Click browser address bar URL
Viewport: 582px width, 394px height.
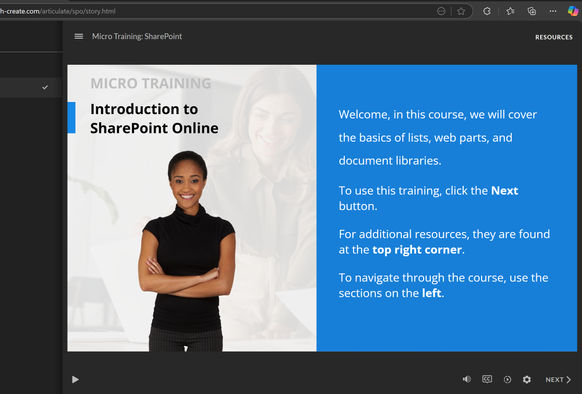[58, 11]
